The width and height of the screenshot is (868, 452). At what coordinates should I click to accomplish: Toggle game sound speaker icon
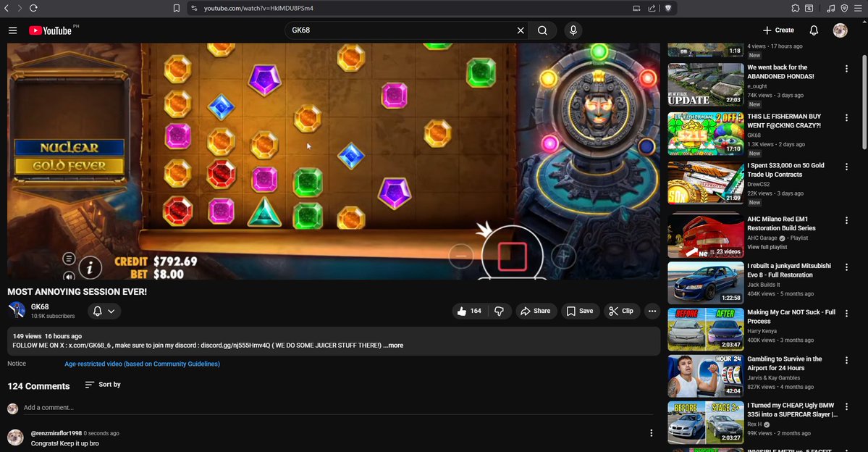tap(69, 275)
